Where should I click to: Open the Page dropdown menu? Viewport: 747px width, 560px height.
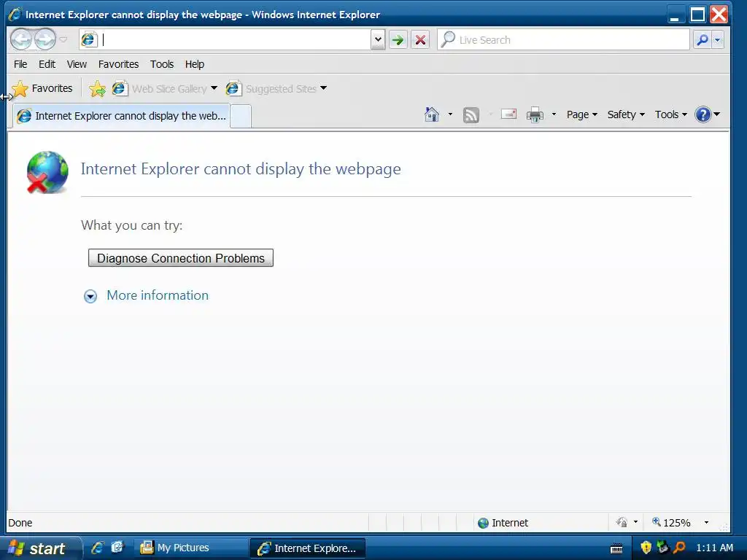[581, 114]
